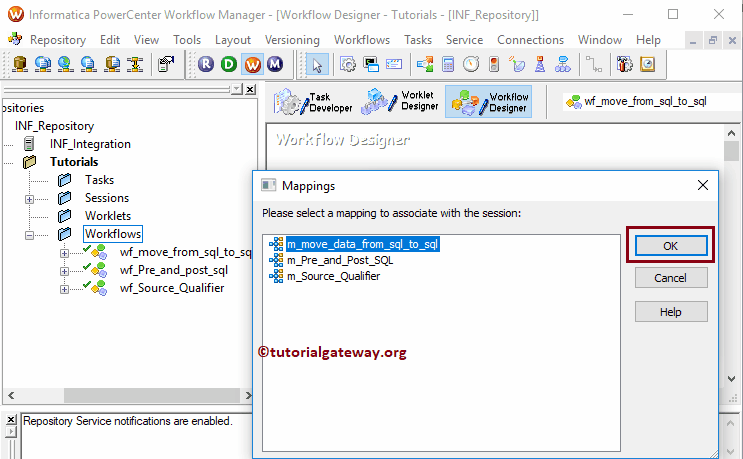Select the INF_Repository tree node
743x459 pixels.
point(54,126)
